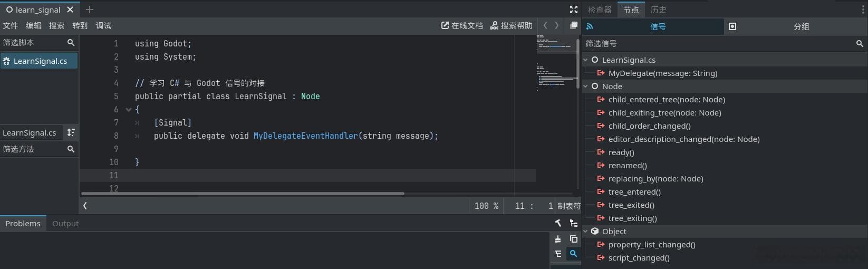Select editor_description_changed(node: Node) signal
This screenshot has width=868, height=269.
[x=684, y=139]
